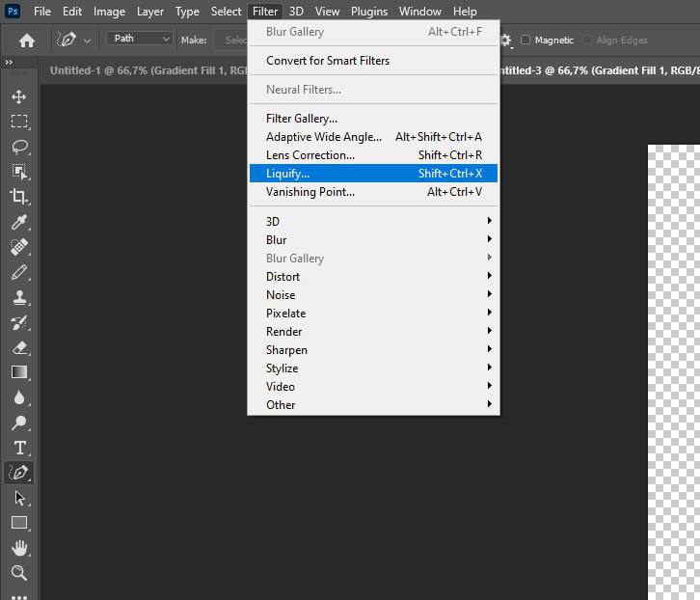Expand the Noise filter submenu
Screen dimensions: 700x600
click(373, 295)
